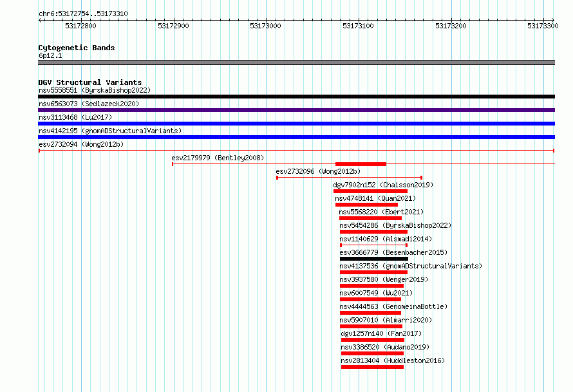
Task: Open the dgv7902n152 (Chaisson2019) label
Action: pos(383,185)
